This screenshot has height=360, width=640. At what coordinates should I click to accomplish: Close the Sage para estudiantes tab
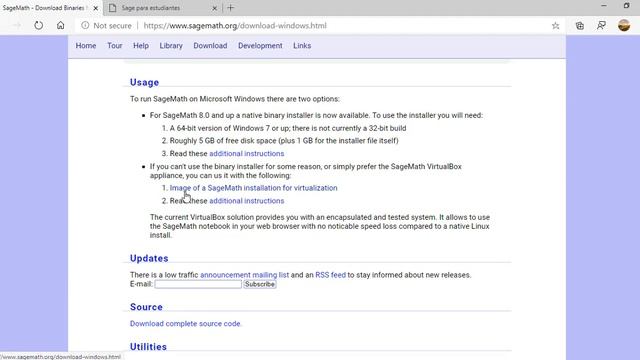tap(215, 8)
